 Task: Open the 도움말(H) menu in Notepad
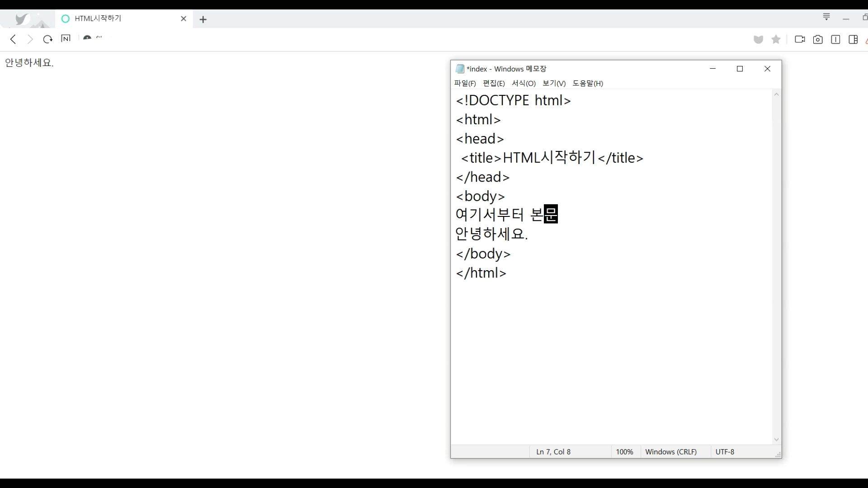(x=587, y=83)
